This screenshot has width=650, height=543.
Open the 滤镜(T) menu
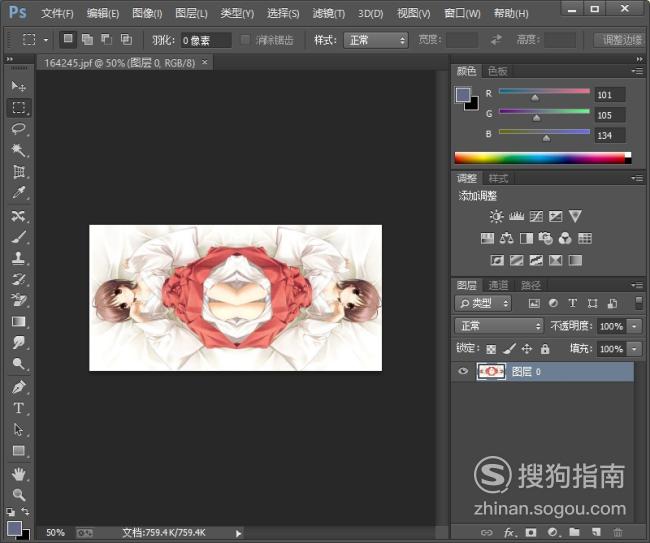click(329, 14)
